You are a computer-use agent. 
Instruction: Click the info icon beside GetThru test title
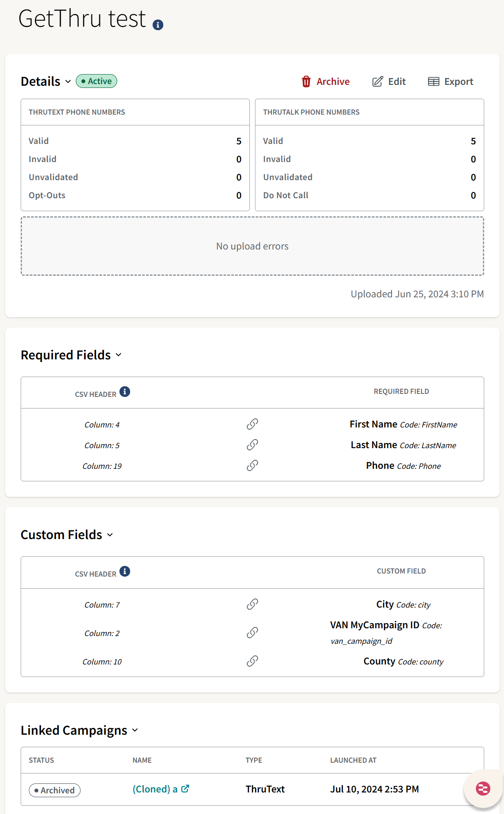click(x=158, y=25)
